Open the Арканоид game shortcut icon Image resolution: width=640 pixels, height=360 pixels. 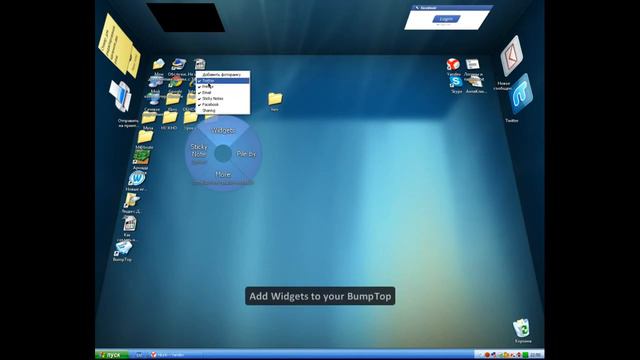[141, 157]
